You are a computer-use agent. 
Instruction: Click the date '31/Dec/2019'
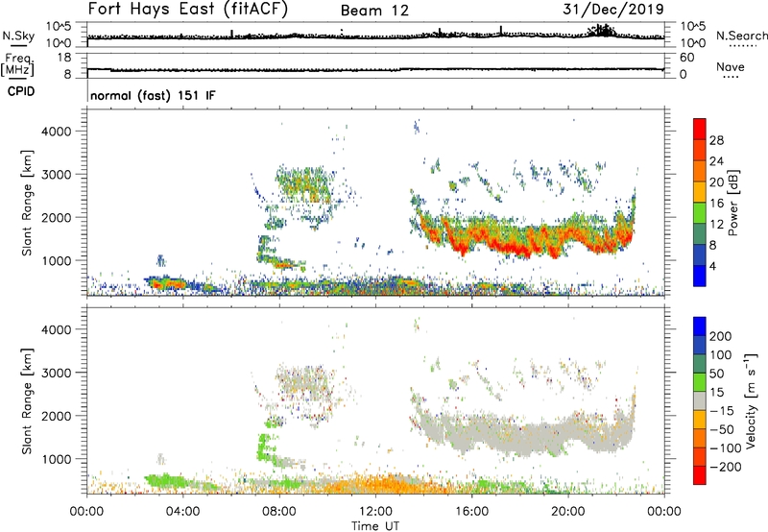pyautogui.click(x=613, y=10)
